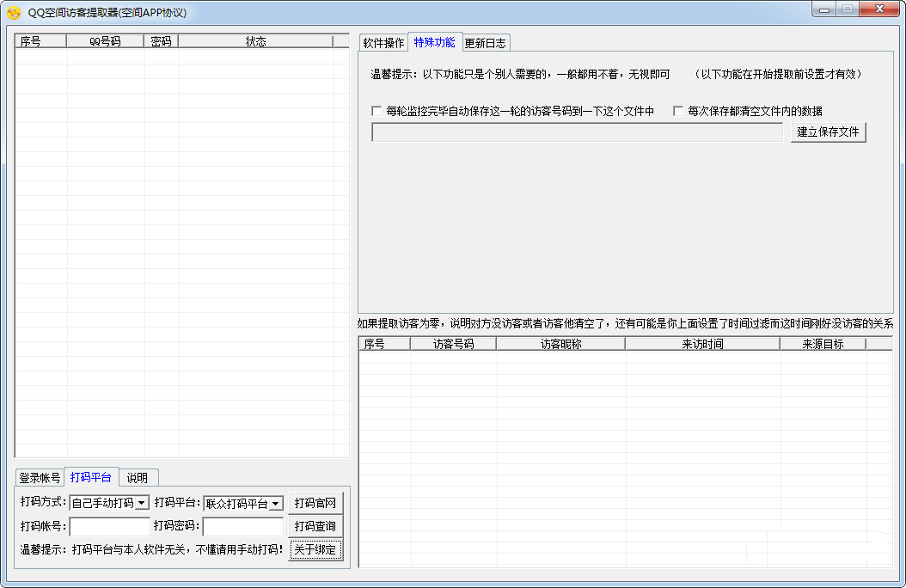Click the 序号 column header in visitor table
This screenshot has width=906, height=588.
[384, 344]
